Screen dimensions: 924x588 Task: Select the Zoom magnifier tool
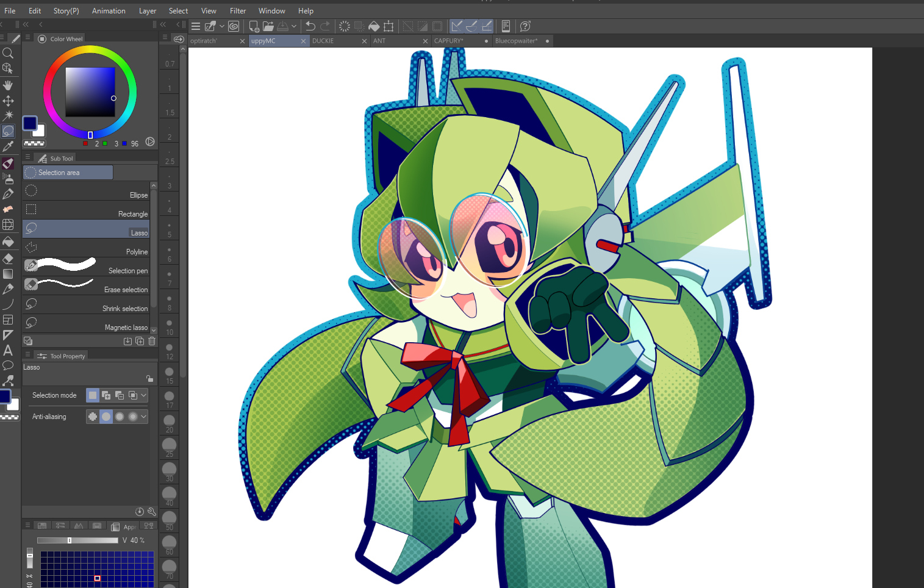tap(8, 53)
